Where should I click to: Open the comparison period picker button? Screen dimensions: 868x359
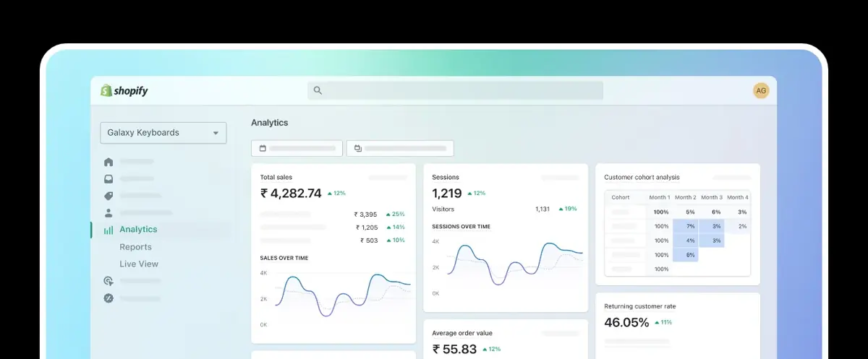tap(400, 148)
